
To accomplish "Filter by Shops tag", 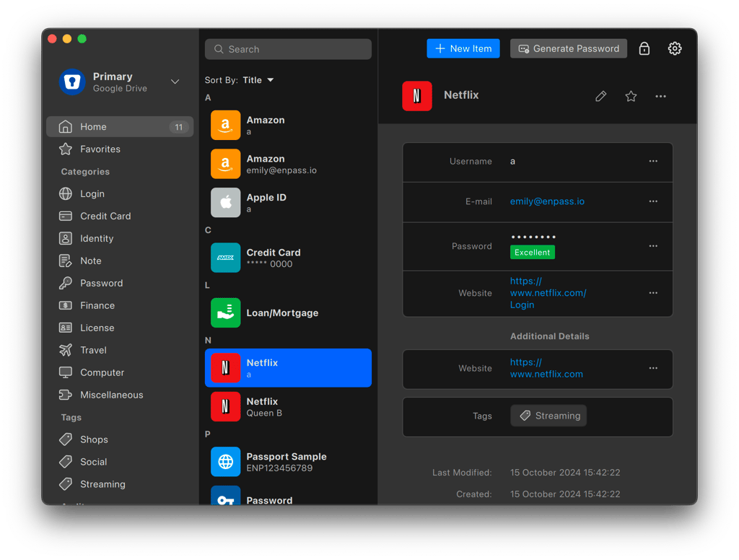I will 120,439.
